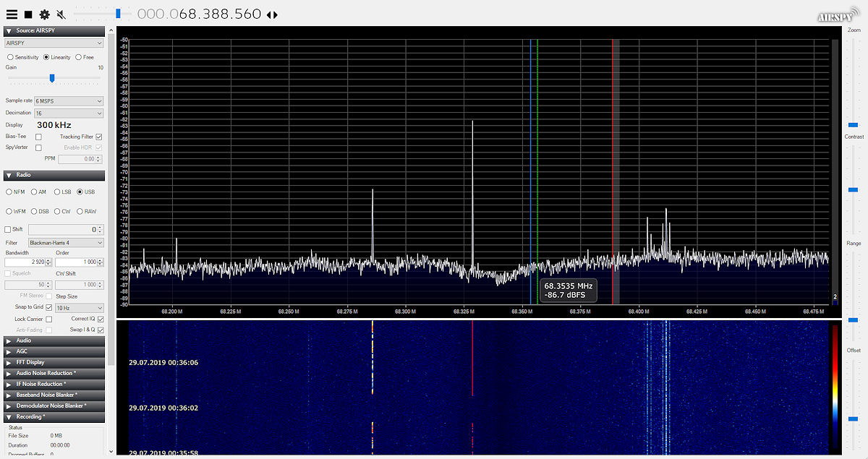Click the Bandwidth input field
Viewport: 868px width, 459px height.
pyautogui.click(x=27, y=262)
